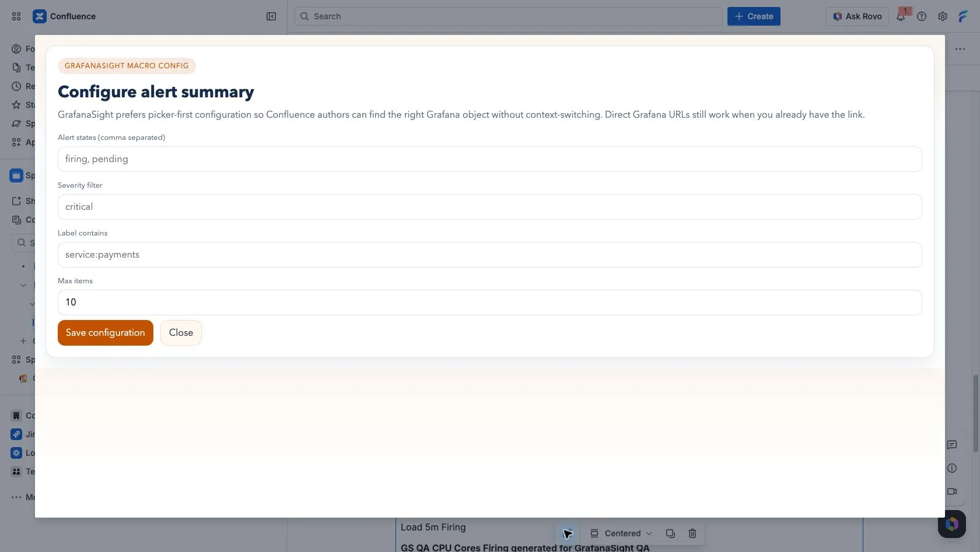Screen dimensions: 980x552
Task: Click the 'Configure alert summary' heading
Action: point(156,92)
